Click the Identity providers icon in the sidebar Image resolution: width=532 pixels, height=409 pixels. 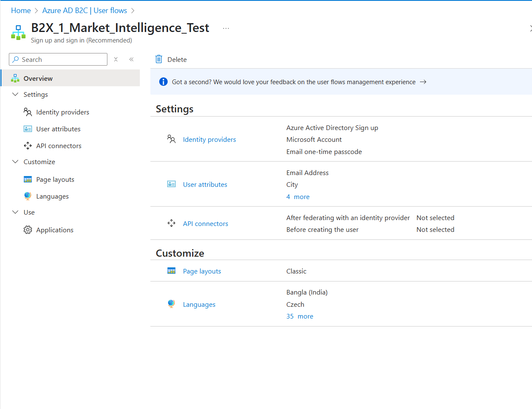[28, 112]
